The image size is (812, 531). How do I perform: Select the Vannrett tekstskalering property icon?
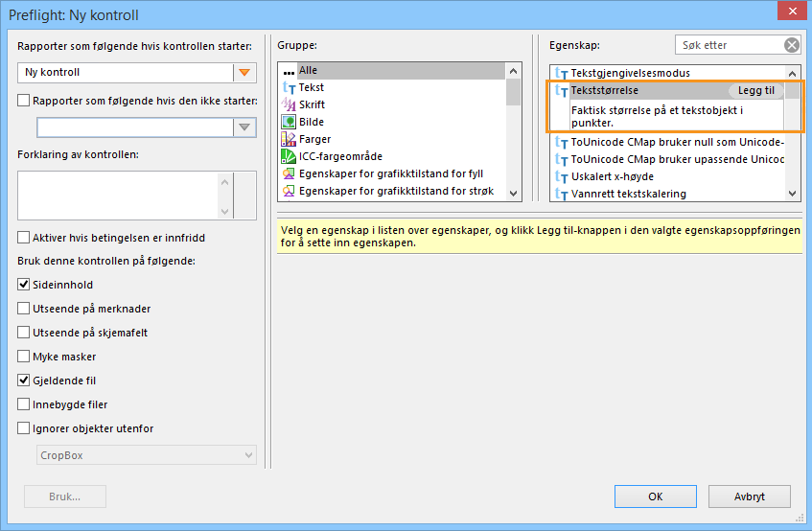[x=562, y=194]
